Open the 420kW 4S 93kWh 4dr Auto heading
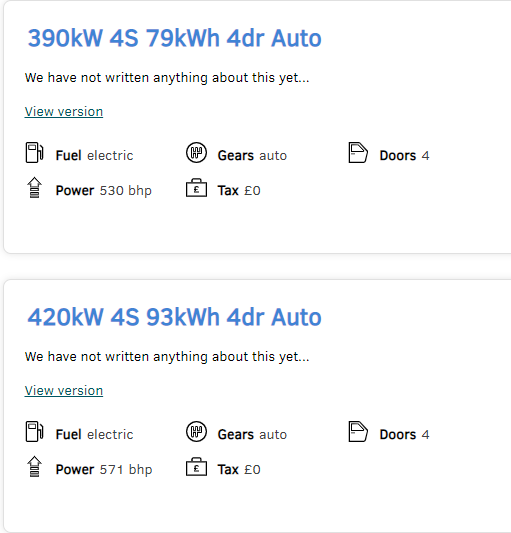Screen dimensions: 511x533 (174, 317)
